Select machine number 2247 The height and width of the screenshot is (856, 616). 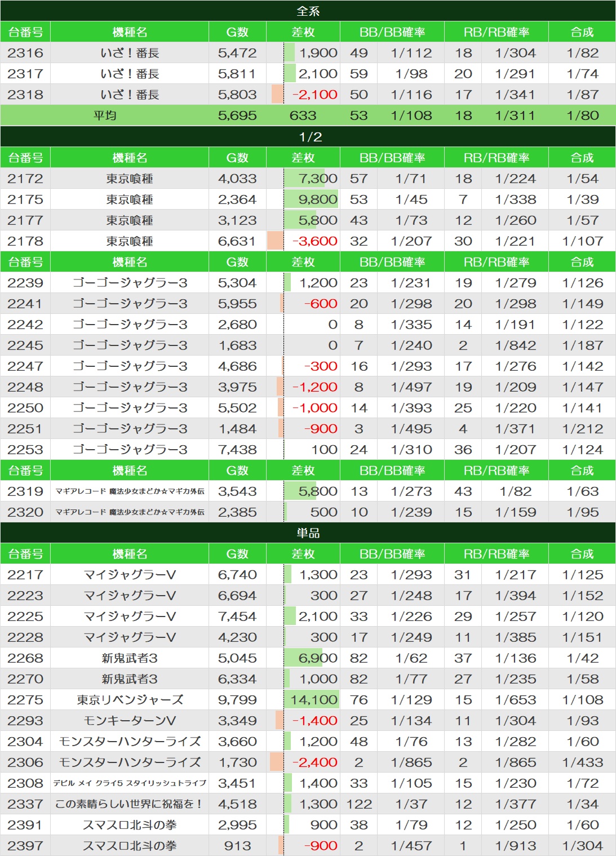pyautogui.click(x=25, y=366)
